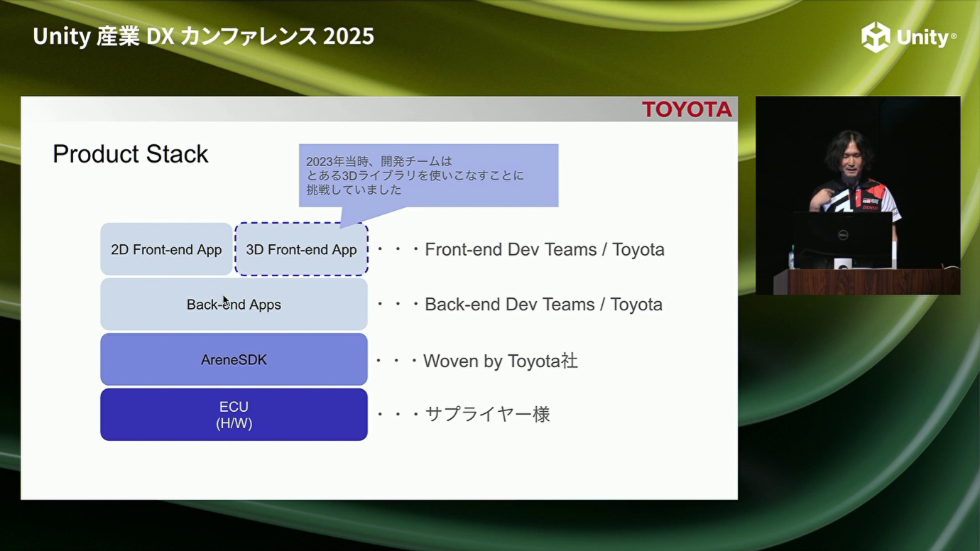This screenshot has height=551, width=980.
Task: Select the 2D Front-end App box
Action: (x=166, y=249)
